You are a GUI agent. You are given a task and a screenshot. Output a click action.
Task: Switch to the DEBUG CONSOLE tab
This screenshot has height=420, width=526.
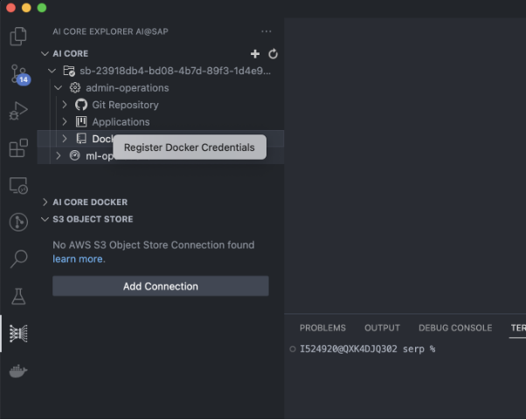pos(455,327)
